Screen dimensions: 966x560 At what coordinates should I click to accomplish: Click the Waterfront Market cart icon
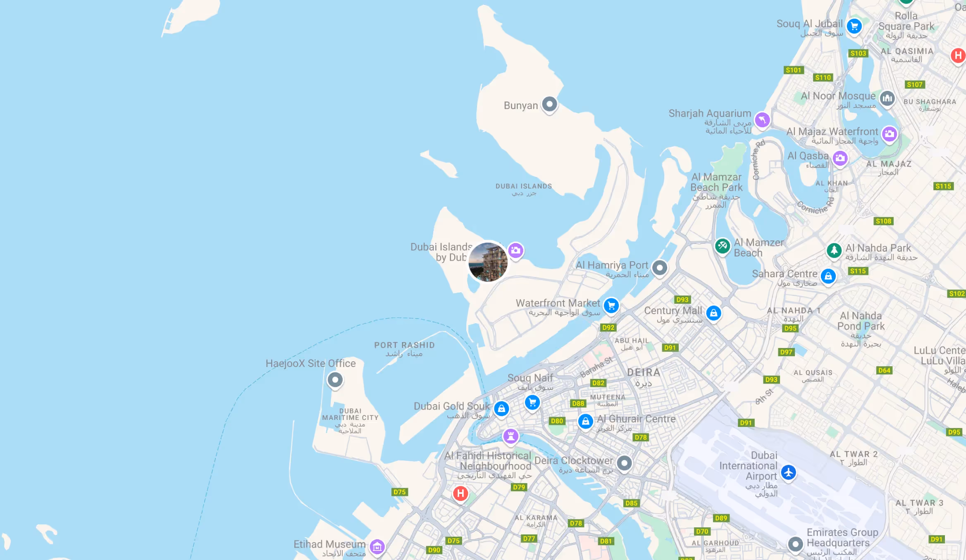click(611, 306)
